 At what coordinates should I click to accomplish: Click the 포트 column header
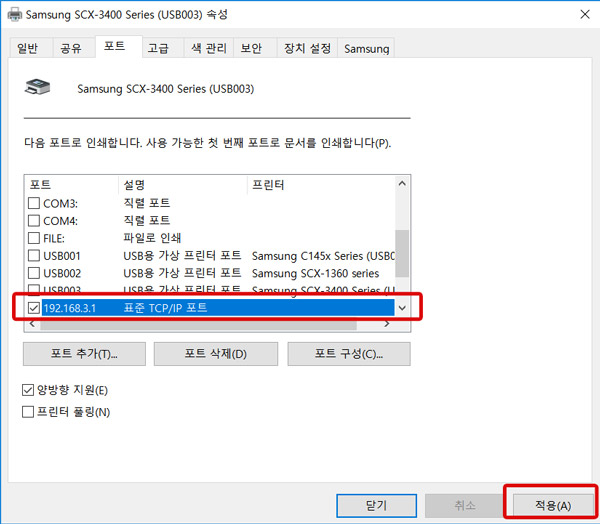click(x=72, y=185)
